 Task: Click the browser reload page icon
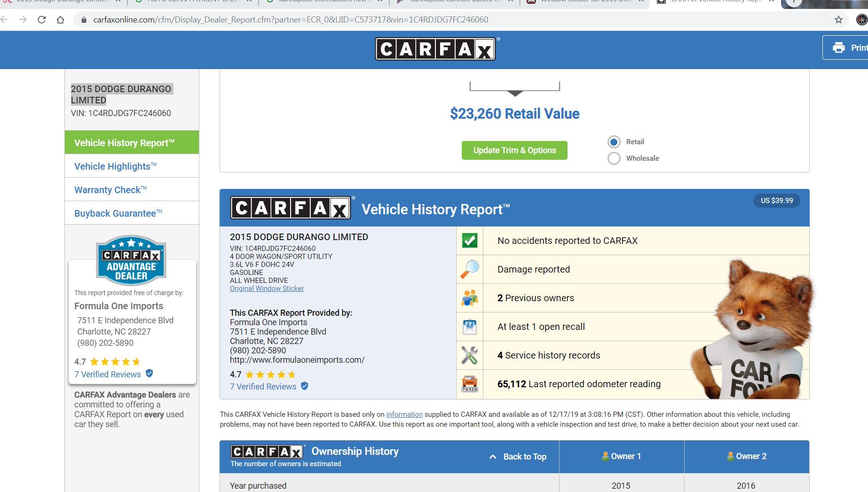point(42,20)
